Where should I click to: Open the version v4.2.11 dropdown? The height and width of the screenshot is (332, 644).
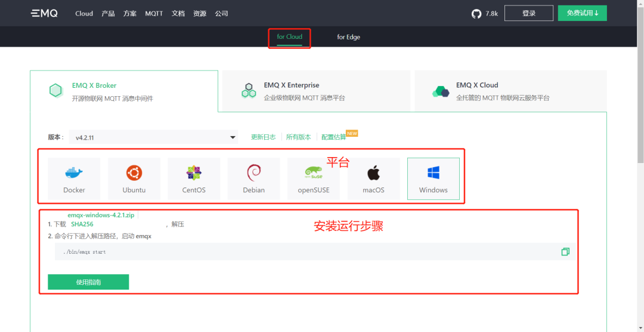pyautogui.click(x=153, y=137)
